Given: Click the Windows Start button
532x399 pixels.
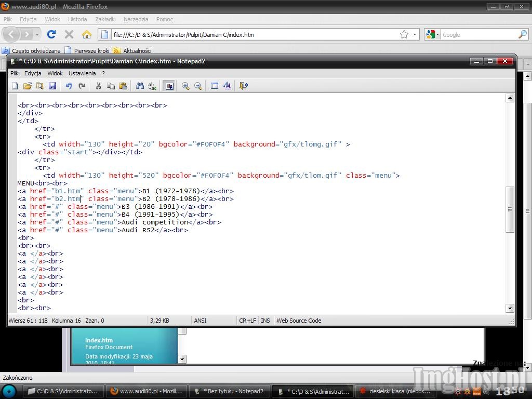Looking at the screenshot, I should [9, 391].
